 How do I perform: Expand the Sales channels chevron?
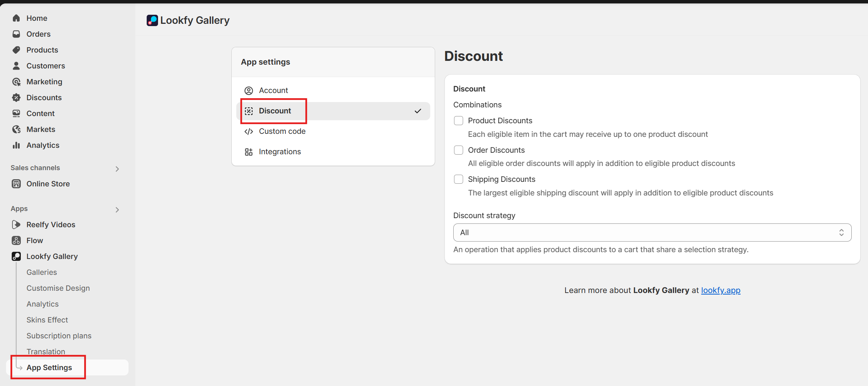pos(117,169)
